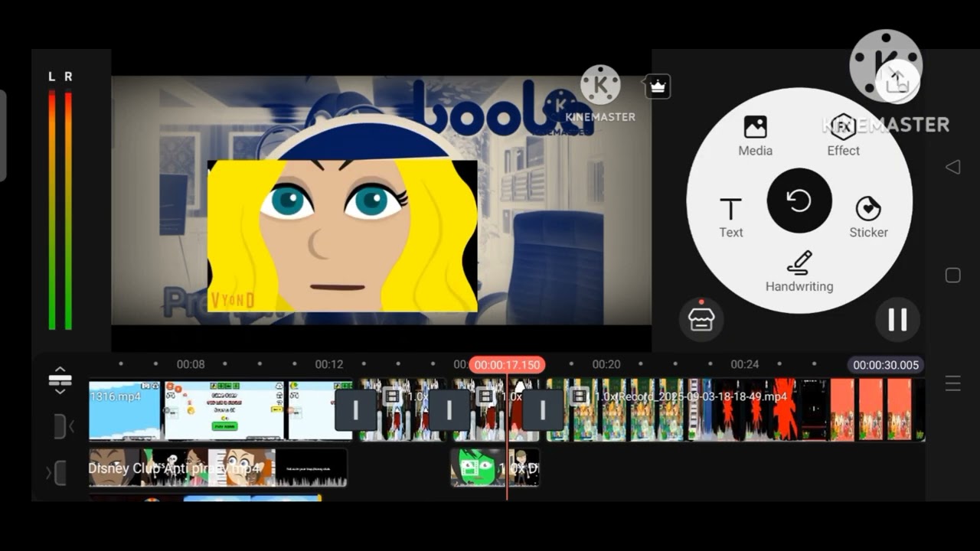Add a Handwriting layer
980x551 pixels.
[x=799, y=272]
